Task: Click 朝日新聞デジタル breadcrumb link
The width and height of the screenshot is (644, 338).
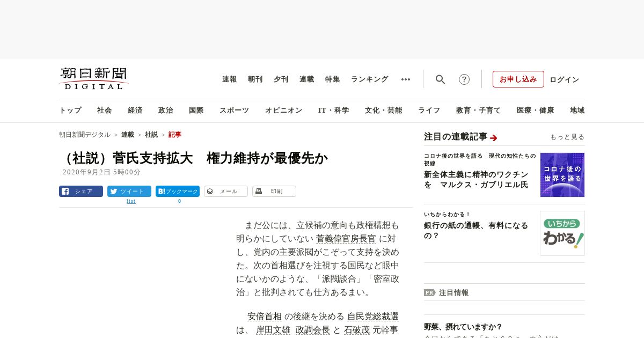Action: tap(85, 135)
